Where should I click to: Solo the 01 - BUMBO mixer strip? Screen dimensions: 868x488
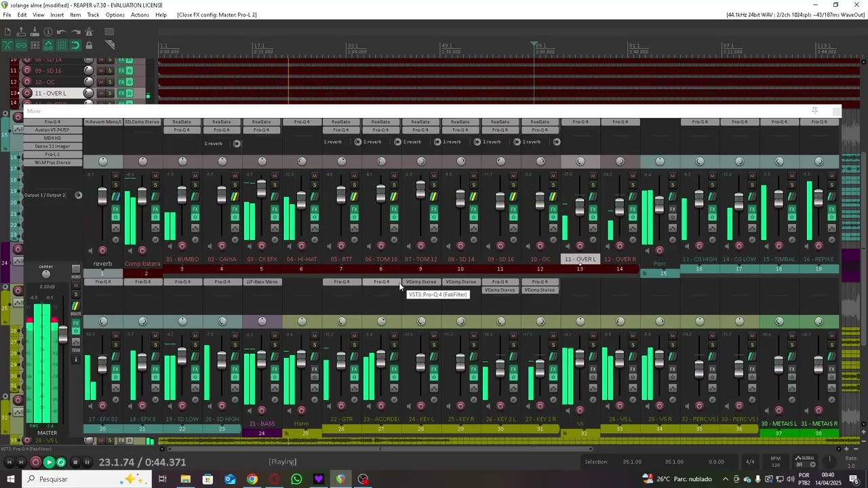coord(195,185)
